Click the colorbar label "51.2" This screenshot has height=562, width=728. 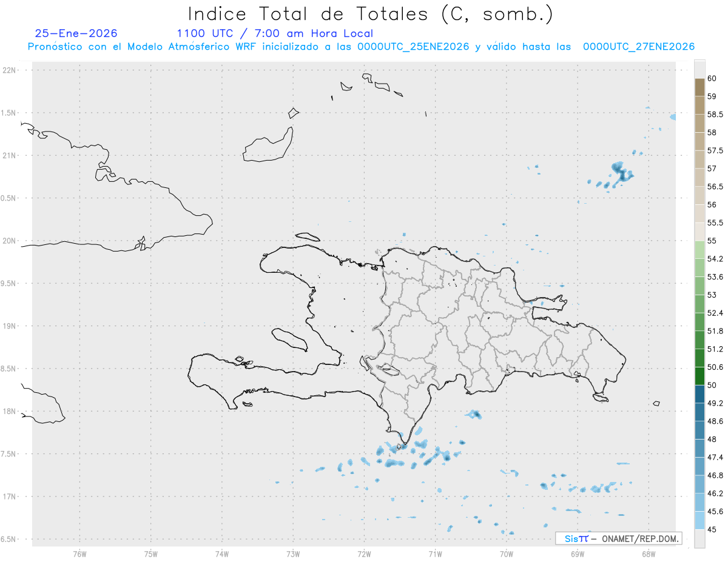(x=715, y=349)
